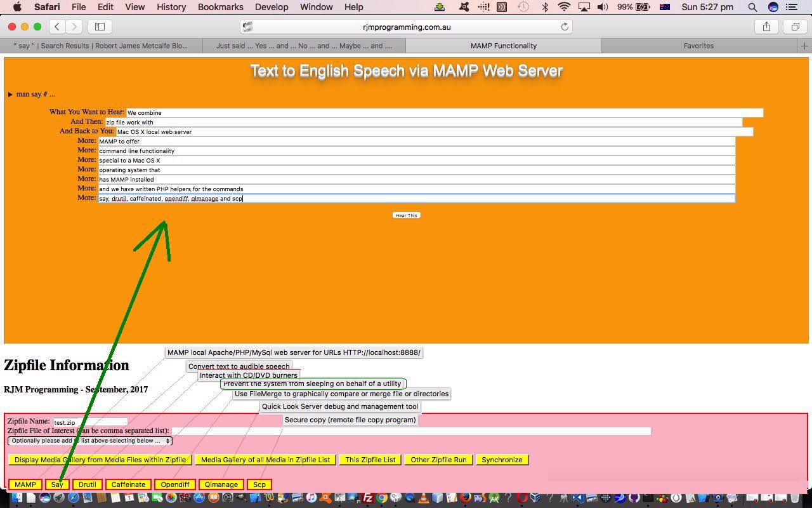Screen dimensions: 812x508
Task: Click the 'Zipfile File of Interest' input field
Action: [x=411, y=431]
